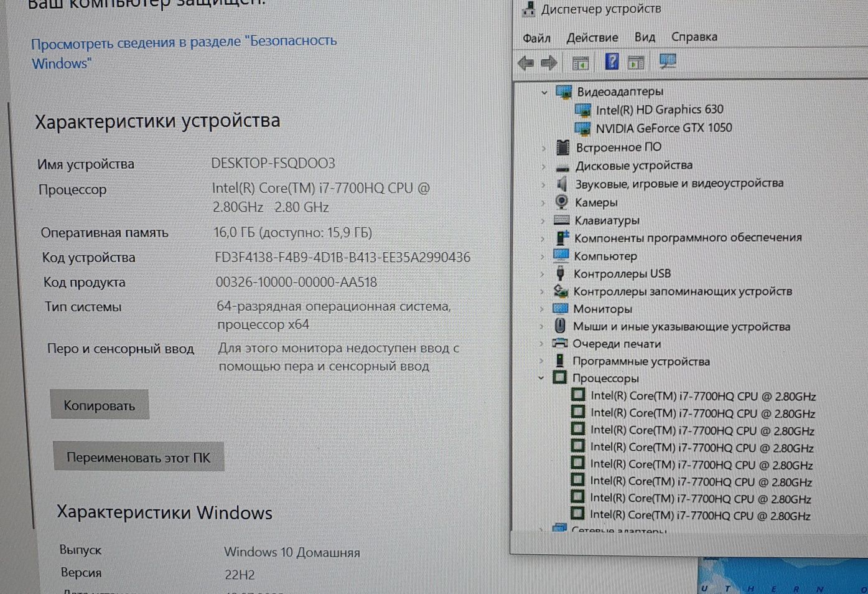Click the Контроллеры запоминающих устройств icon

click(561, 291)
